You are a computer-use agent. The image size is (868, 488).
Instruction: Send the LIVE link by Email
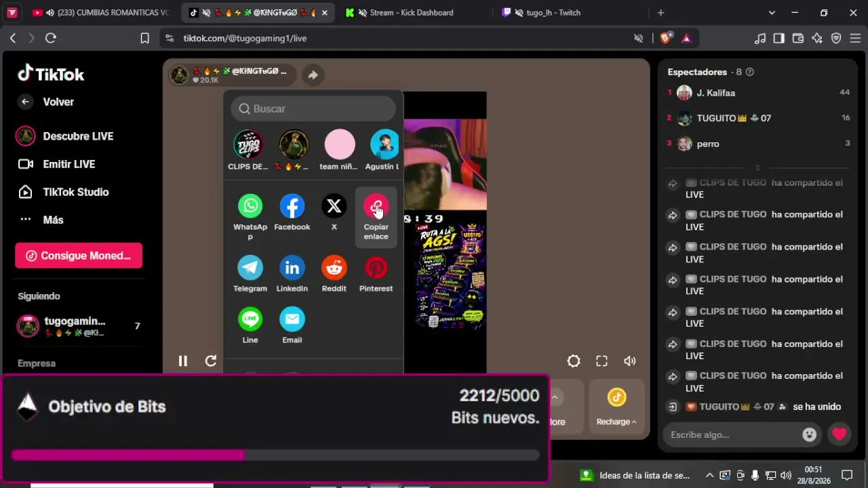tap(292, 325)
